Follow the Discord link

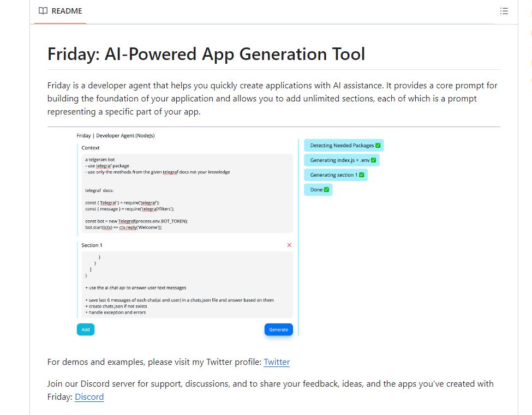(89, 397)
